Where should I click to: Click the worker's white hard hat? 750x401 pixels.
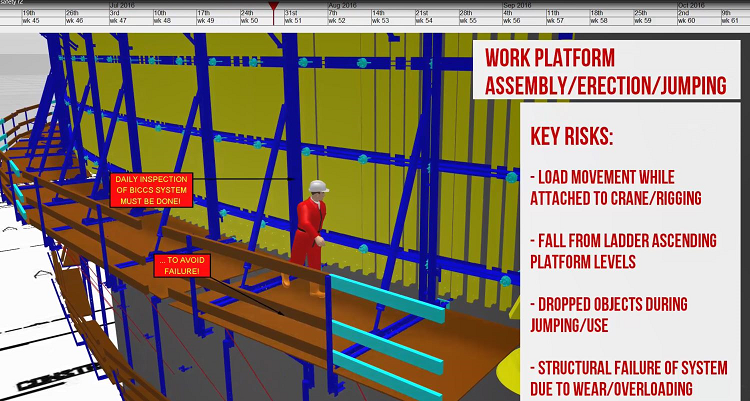click(318, 187)
